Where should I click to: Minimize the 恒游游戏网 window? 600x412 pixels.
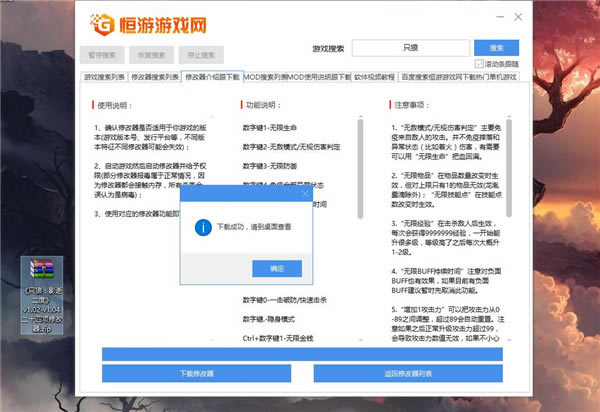[500, 17]
